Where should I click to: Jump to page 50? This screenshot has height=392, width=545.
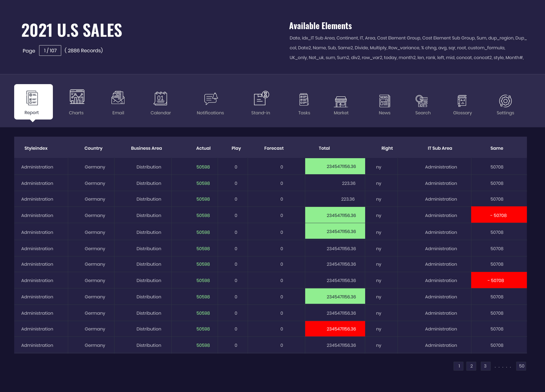click(x=521, y=366)
